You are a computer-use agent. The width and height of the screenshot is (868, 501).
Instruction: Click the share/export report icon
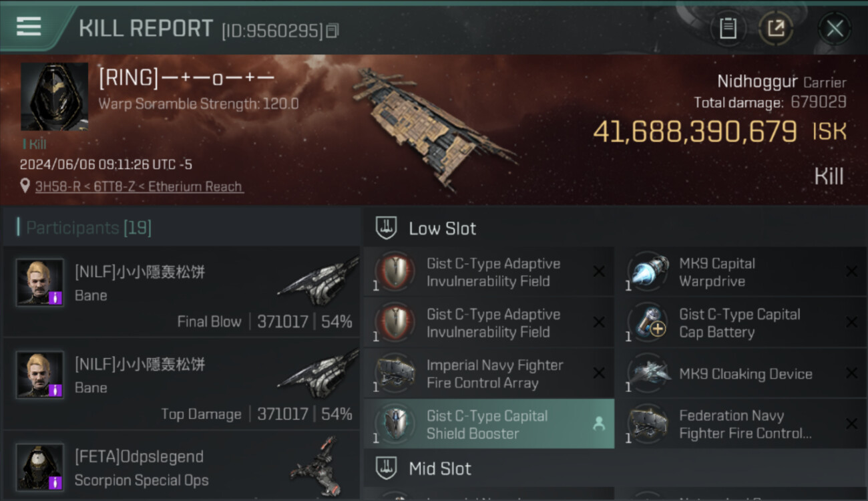pos(775,28)
